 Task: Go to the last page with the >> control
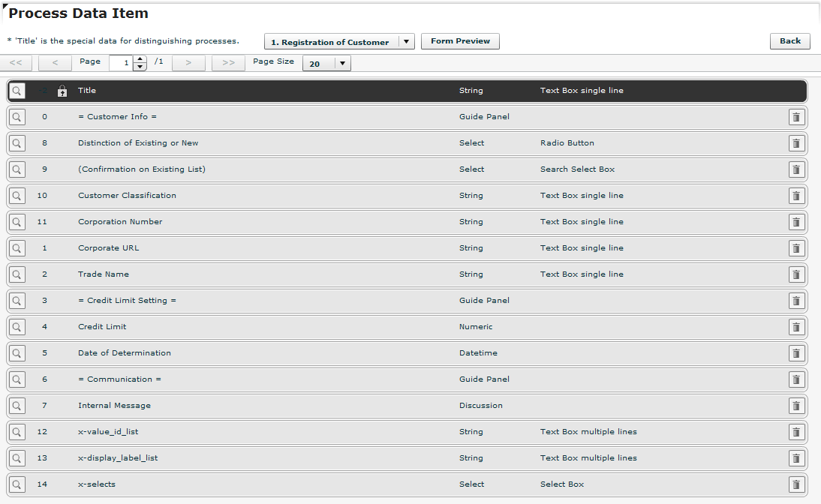point(228,63)
